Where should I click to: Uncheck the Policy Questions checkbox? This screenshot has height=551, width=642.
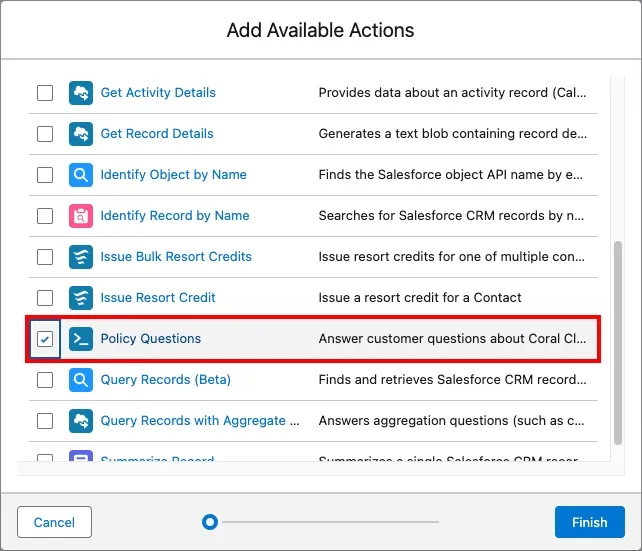[x=45, y=339]
